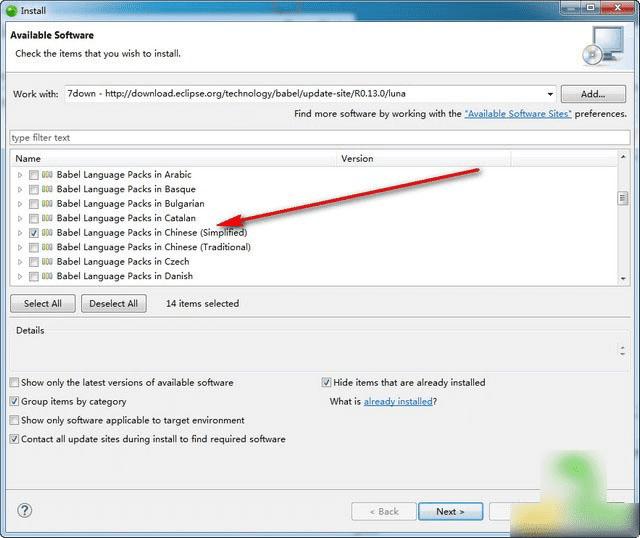Click the Chinese (Simplified) pack category icon
The height and width of the screenshot is (538, 640).
point(47,233)
